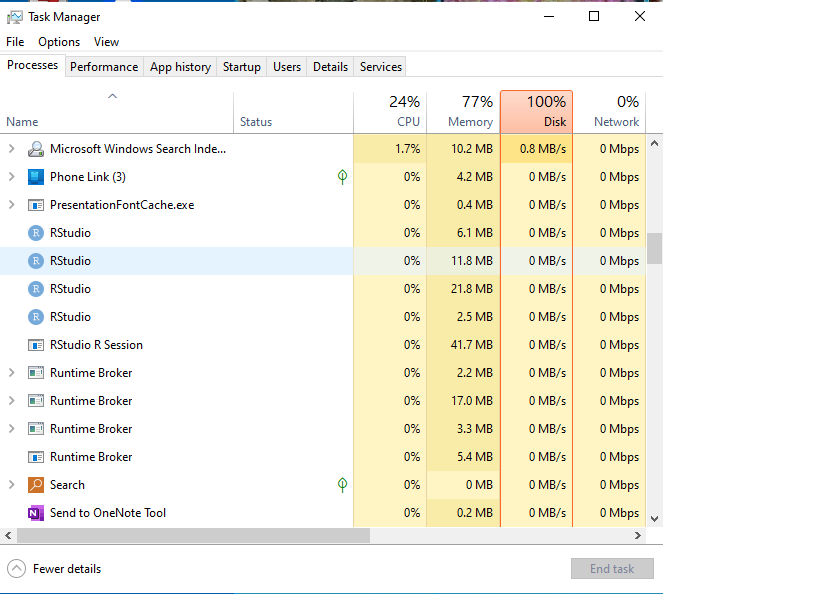This screenshot has height=594, width=819.
Task: Maximize the Task Manager window
Action: point(594,17)
